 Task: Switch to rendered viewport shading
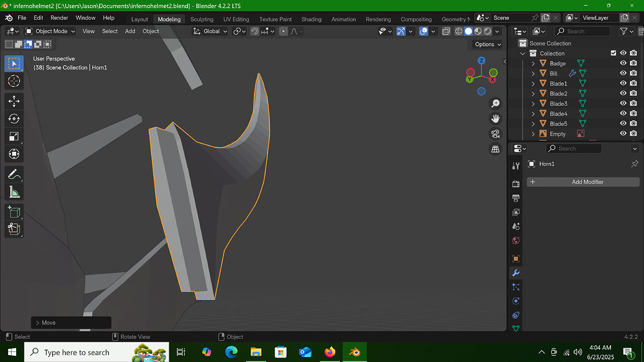[x=488, y=31]
